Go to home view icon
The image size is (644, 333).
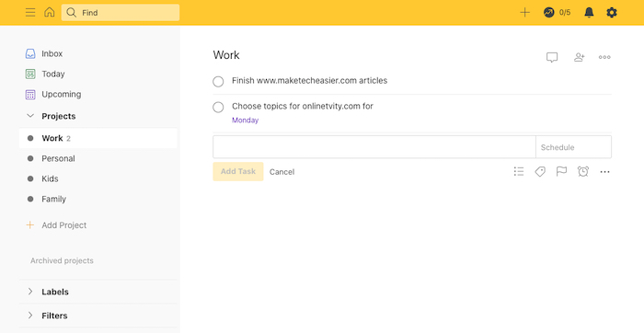click(x=50, y=12)
